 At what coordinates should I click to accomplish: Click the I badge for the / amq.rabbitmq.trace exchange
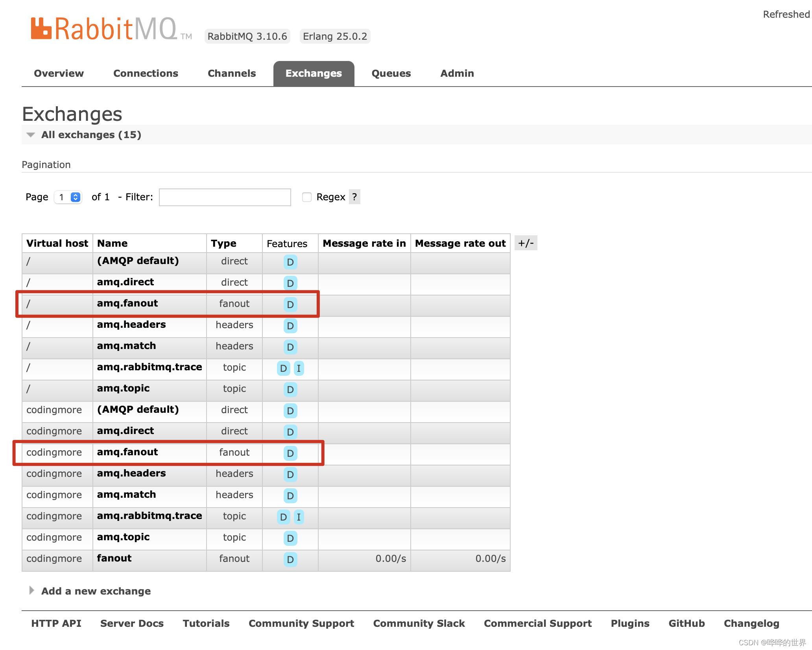coord(299,368)
